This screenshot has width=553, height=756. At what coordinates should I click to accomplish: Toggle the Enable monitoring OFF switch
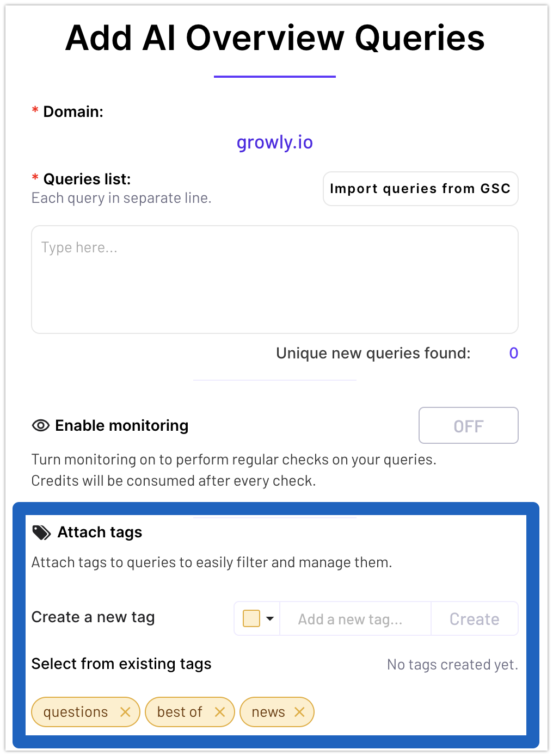[x=468, y=425]
